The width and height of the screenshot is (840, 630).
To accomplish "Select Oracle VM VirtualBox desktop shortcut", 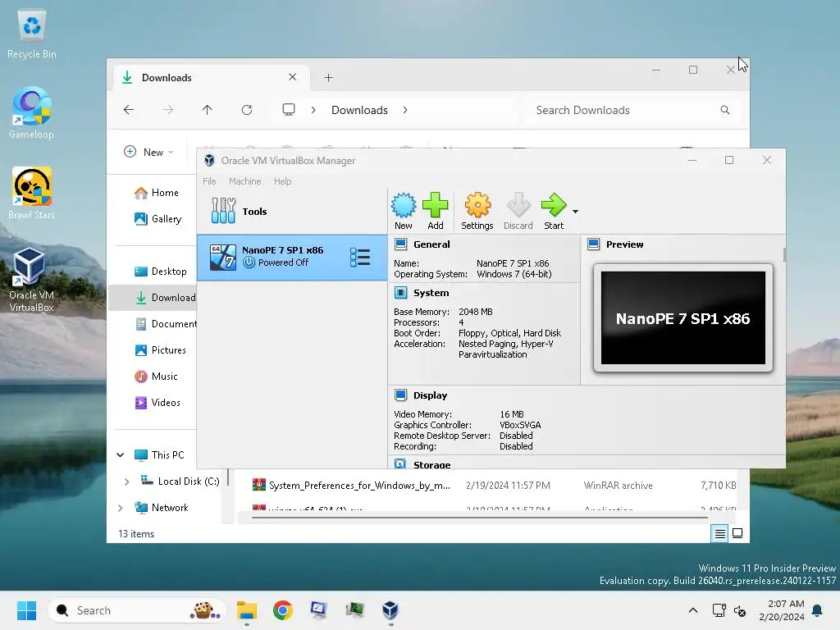I will click(31, 280).
